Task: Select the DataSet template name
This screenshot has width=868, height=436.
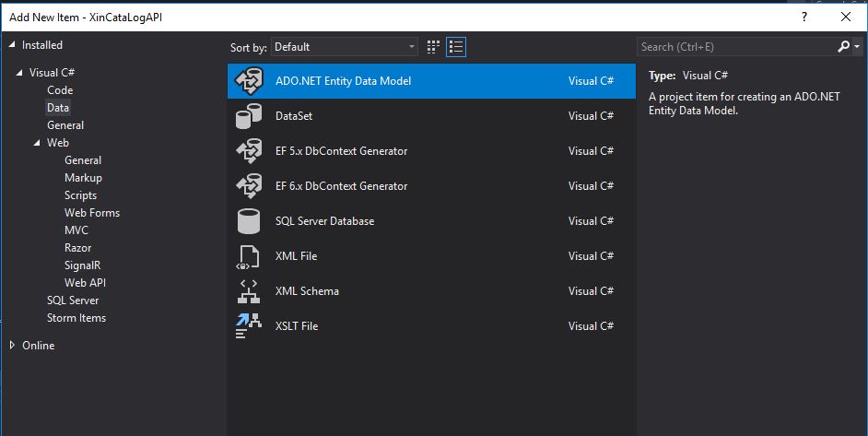Action: (294, 116)
